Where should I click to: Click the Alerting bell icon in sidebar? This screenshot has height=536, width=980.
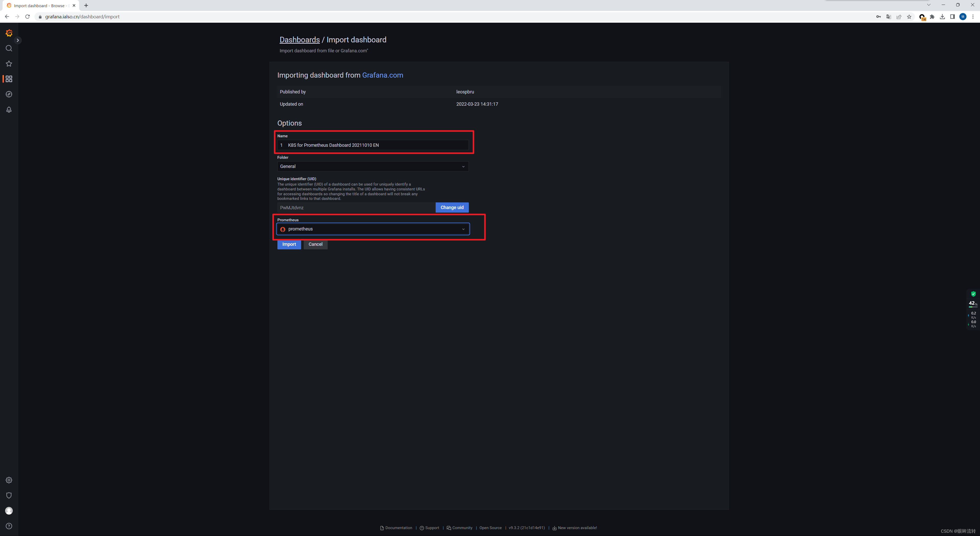point(9,109)
